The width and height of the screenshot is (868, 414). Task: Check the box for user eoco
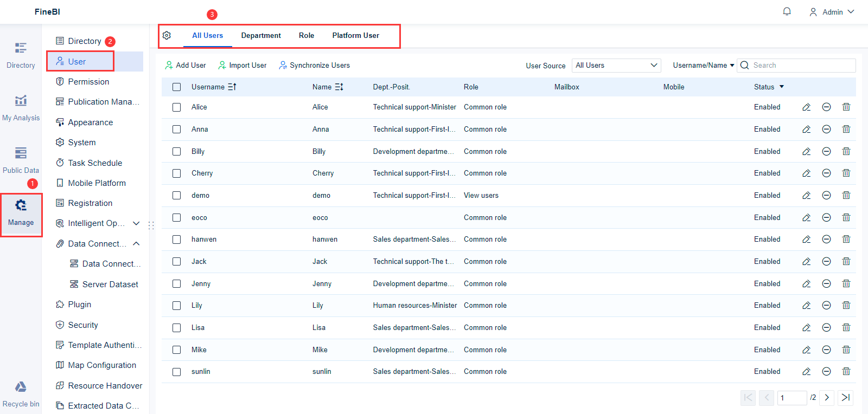click(x=176, y=217)
